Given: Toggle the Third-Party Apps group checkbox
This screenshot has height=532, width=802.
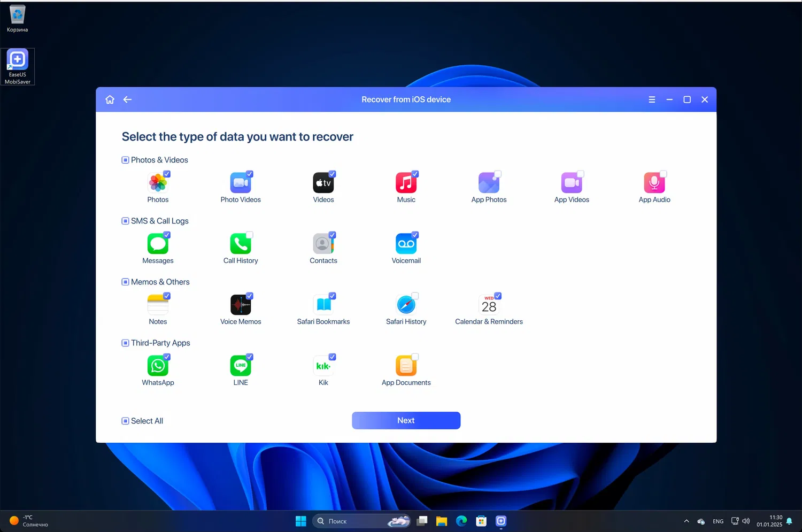Looking at the screenshot, I should [125, 343].
